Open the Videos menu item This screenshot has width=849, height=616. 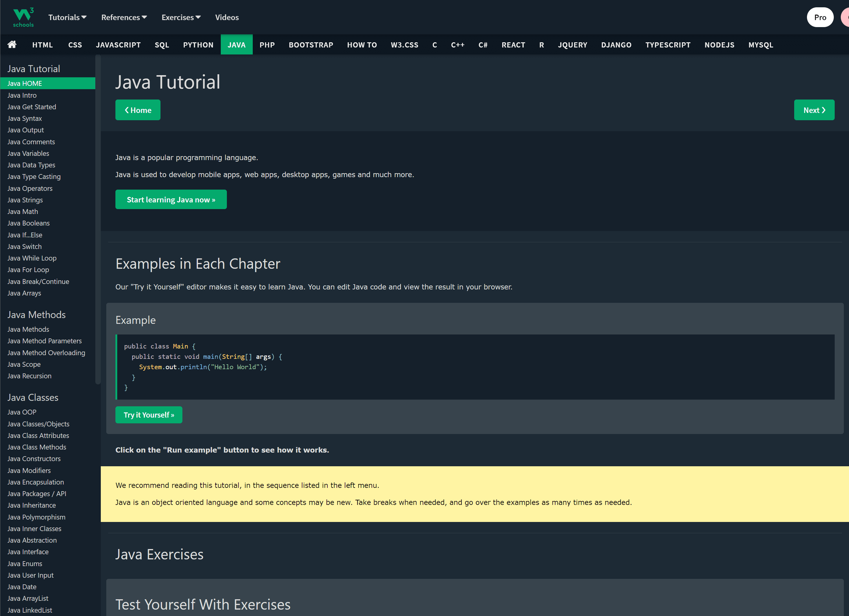[x=227, y=17]
